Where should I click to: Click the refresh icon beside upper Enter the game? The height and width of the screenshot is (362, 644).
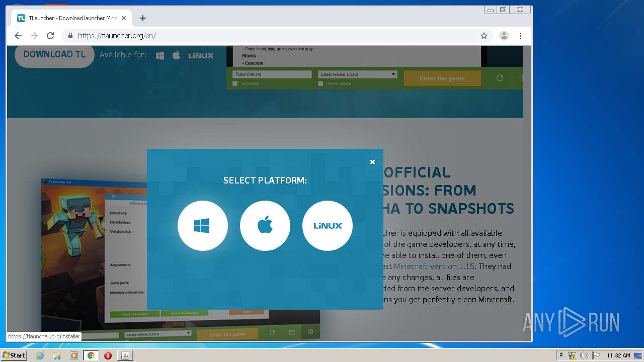tap(500, 78)
